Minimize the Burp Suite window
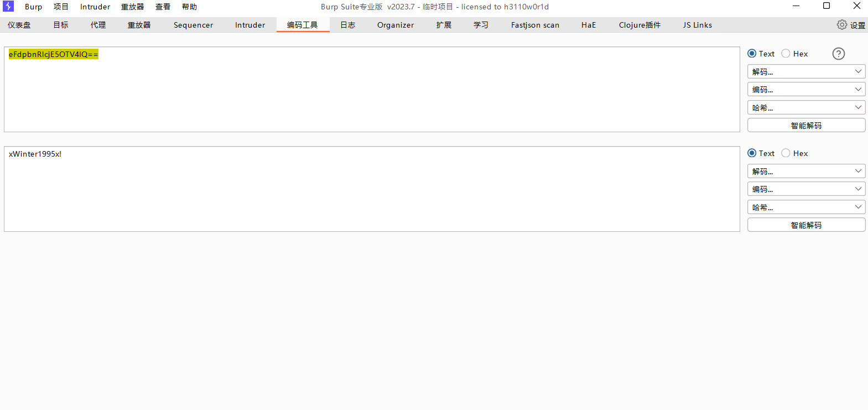The image size is (868, 410). [796, 6]
